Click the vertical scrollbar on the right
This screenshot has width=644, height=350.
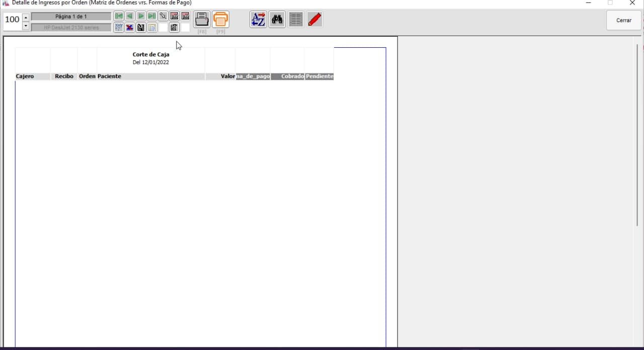[637, 135]
